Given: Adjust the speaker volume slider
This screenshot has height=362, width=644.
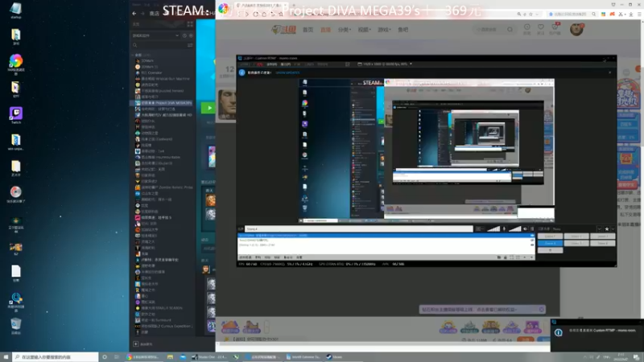Looking at the screenshot, I should coord(514,229).
